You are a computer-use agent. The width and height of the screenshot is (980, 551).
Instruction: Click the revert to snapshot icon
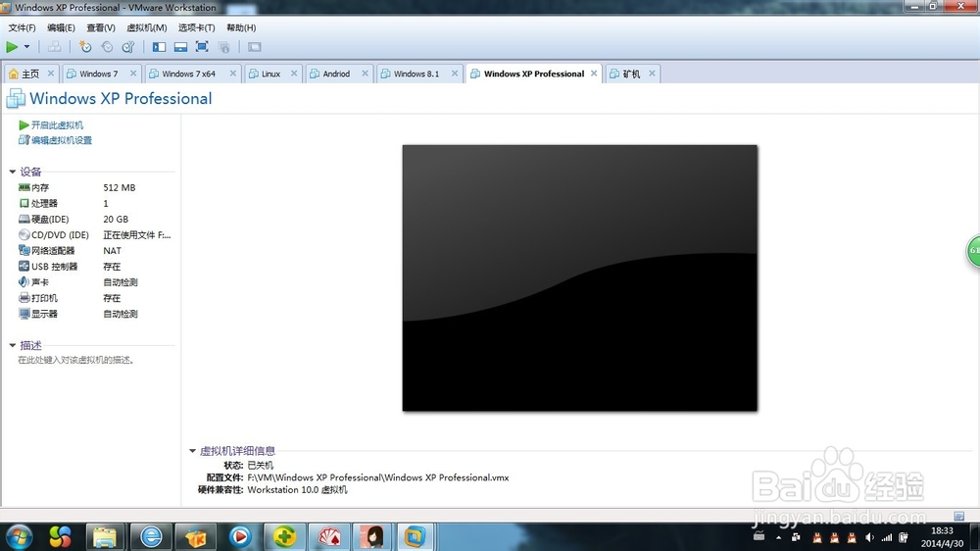click(107, 47)
